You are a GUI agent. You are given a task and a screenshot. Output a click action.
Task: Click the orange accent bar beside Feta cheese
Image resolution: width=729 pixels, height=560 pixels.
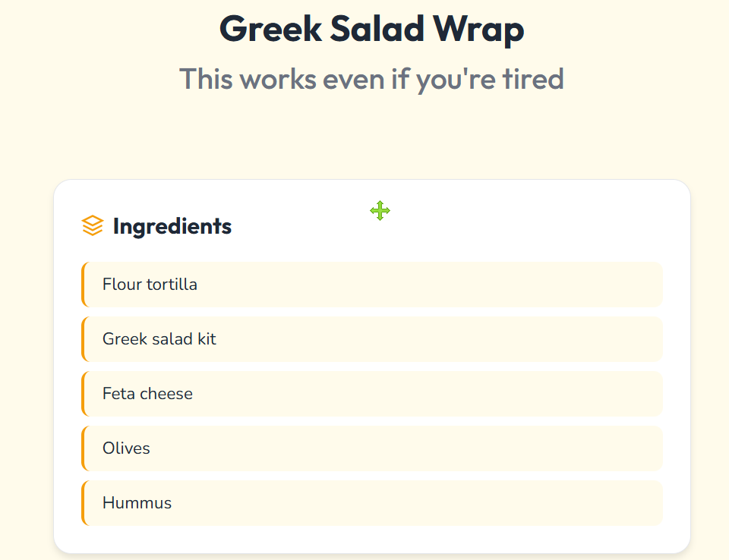84,394
